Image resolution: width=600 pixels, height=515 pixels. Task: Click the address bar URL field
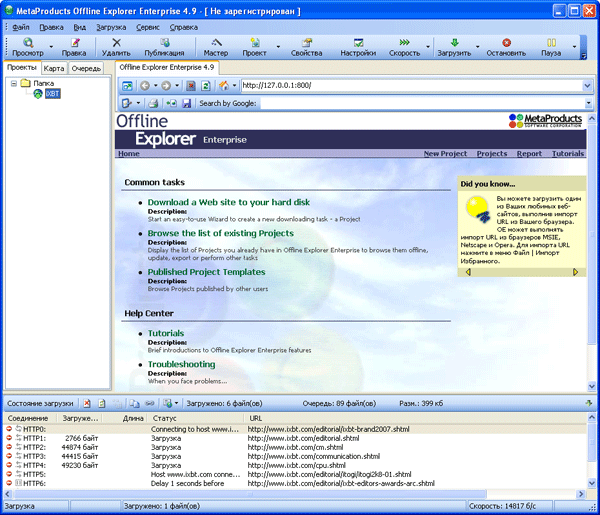(x=412, y=86)
